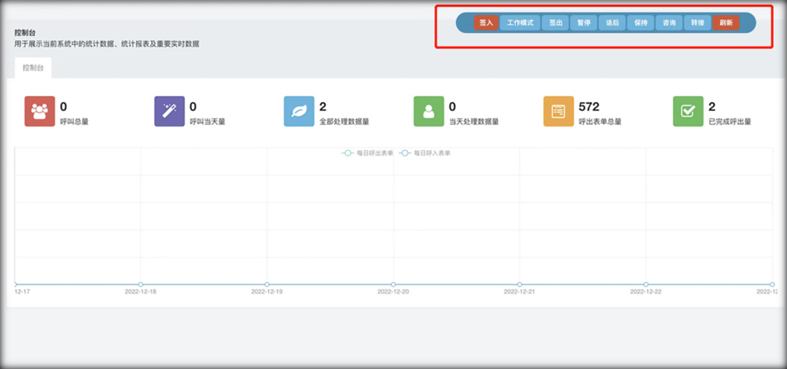This screenshot has width=787, height=369.
Task: Click the 2022-12-18 axis date label
Action: 141,292
